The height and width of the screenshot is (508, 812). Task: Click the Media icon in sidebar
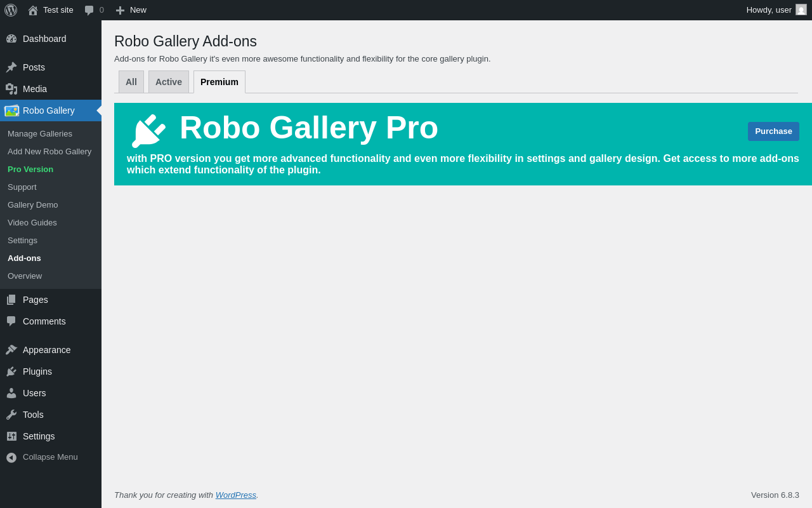(11, 89)
